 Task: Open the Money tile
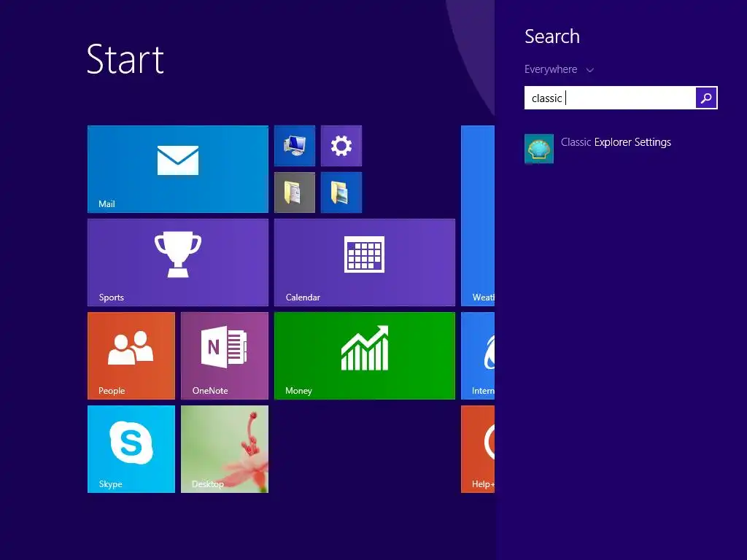coord(365,356)
